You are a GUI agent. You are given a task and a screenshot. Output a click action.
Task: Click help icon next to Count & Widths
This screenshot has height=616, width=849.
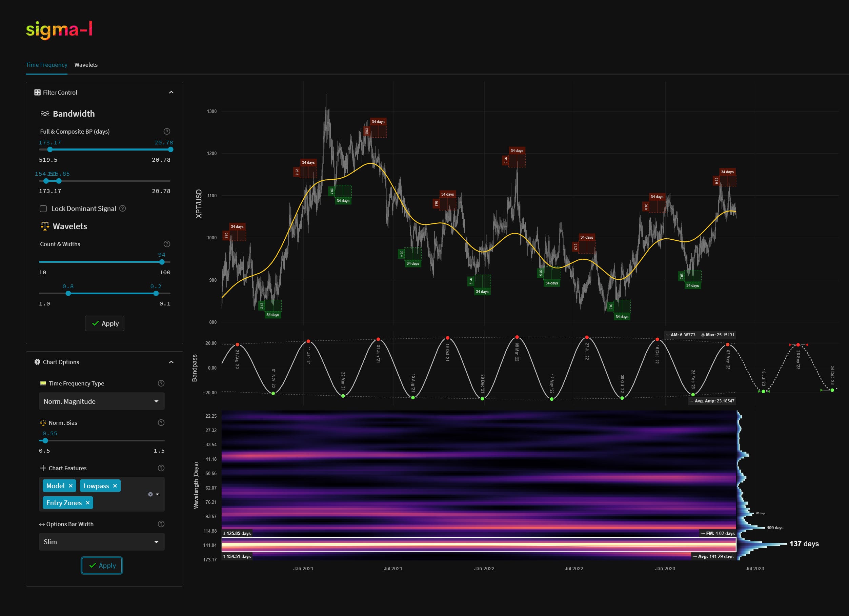pos(167,244)
